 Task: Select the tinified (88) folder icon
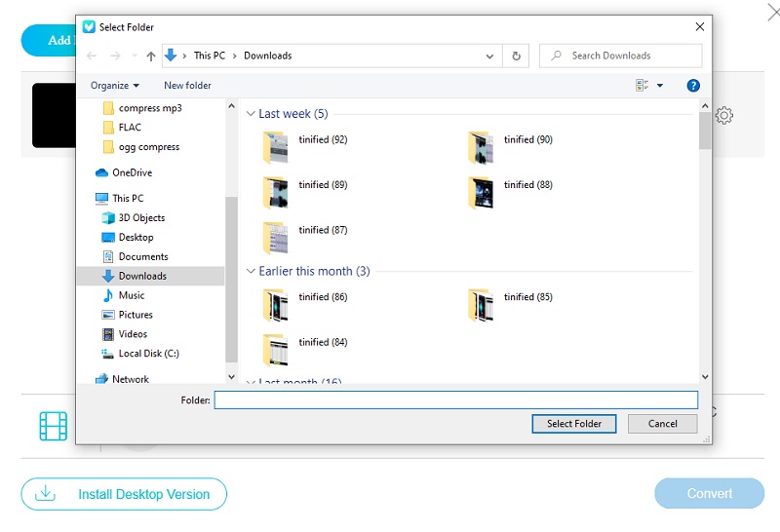tap(481, 192)
